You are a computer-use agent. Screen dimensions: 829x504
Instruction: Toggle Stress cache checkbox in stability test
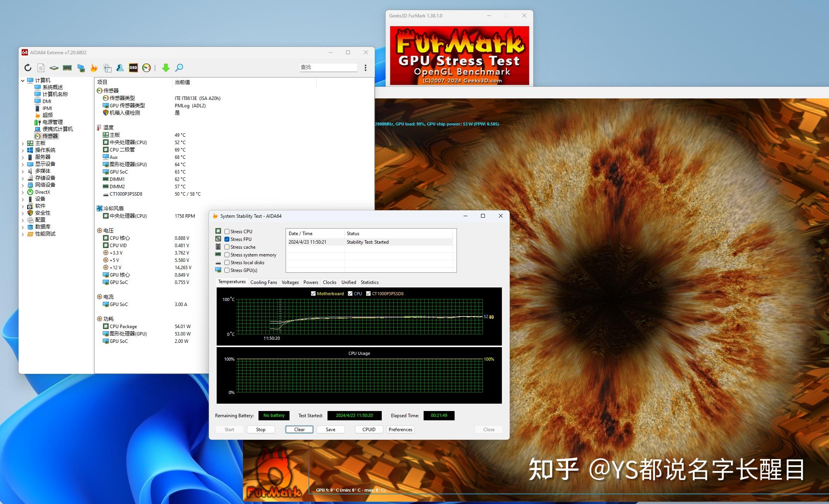tap(227, 247)
